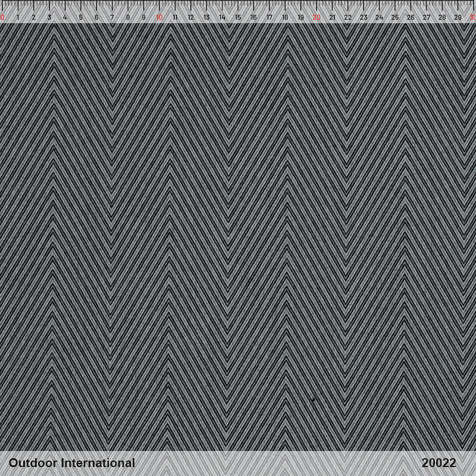This screenshot has height=476, width=476.
Task: Click the '15' ruler number
Action: (x=238, y=17)
